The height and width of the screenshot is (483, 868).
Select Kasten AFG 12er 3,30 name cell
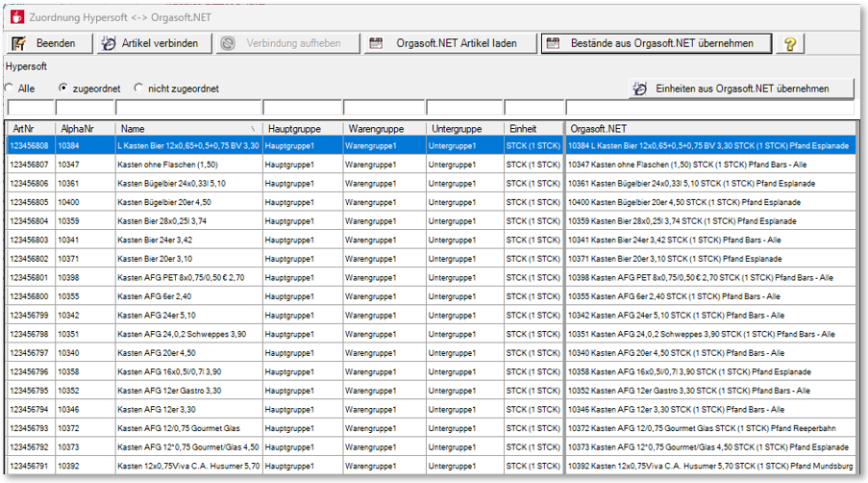(x=188, y=409)
